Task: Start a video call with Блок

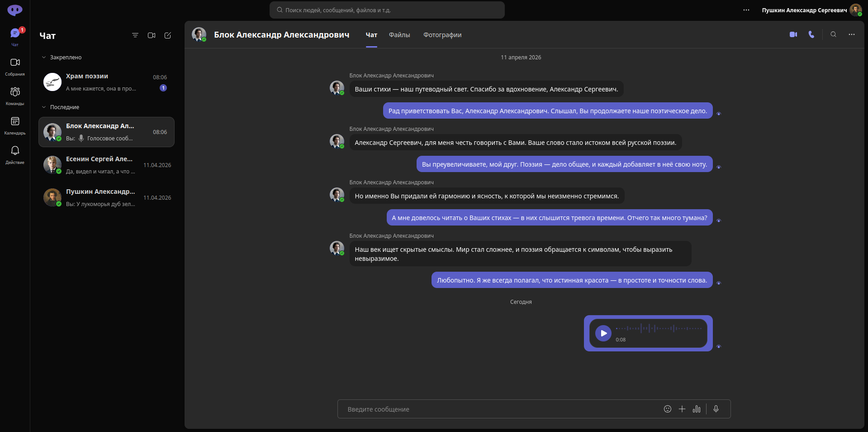Action: click(793, 34)
